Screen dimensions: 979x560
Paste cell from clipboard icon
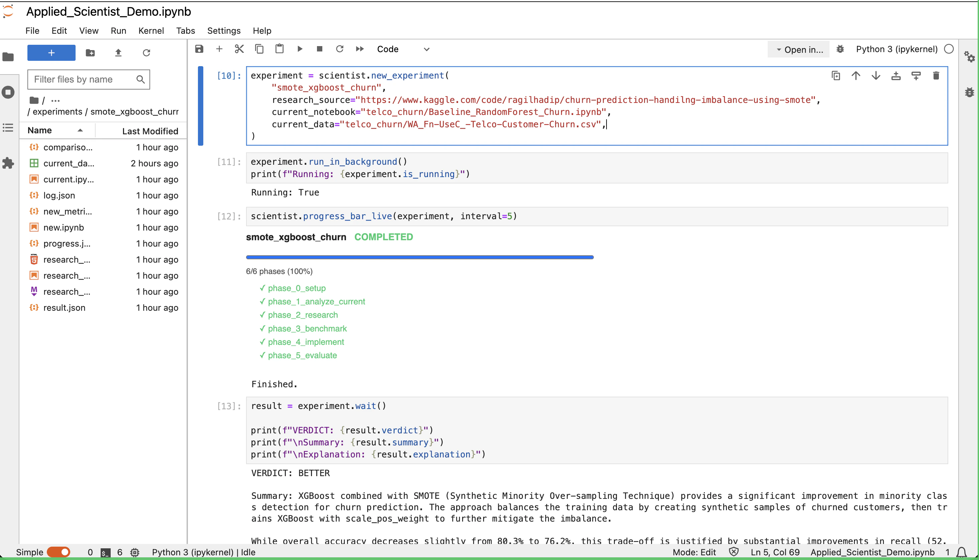tap(280, 49)
